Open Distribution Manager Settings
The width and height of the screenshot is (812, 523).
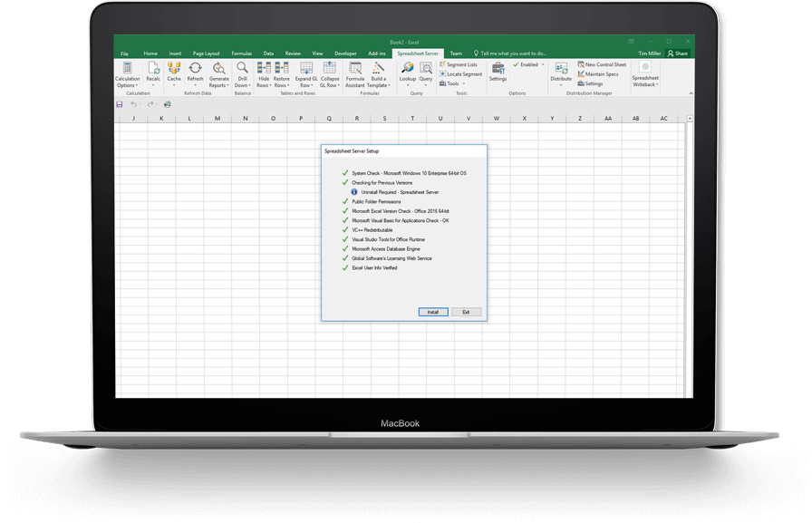click(x=590, y=83)
